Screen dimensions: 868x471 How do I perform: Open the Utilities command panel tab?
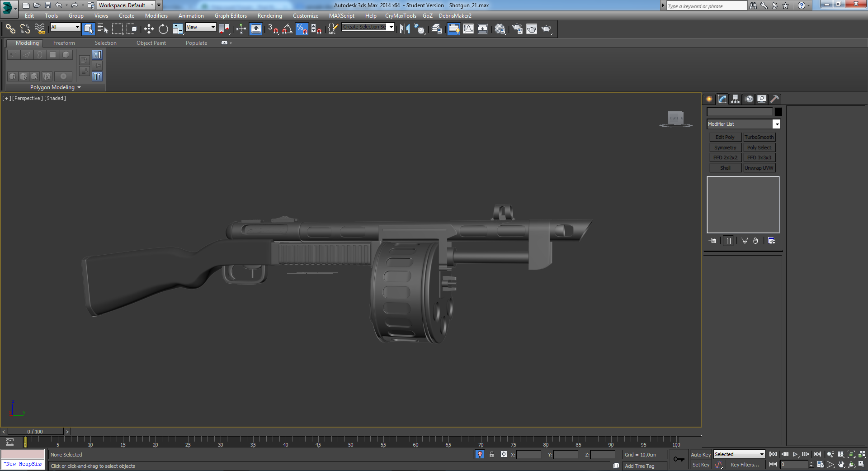(775, 99)
